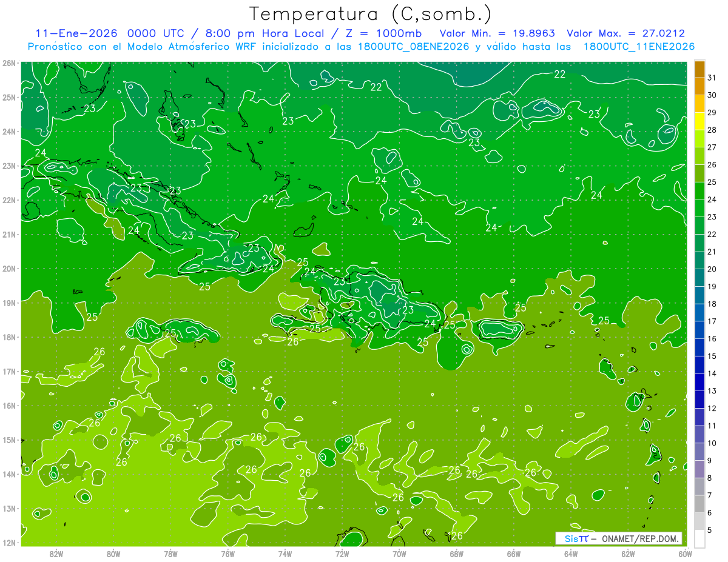Click the "74W" longitude axis label
The image size is (728, 562).
point(285,554)
